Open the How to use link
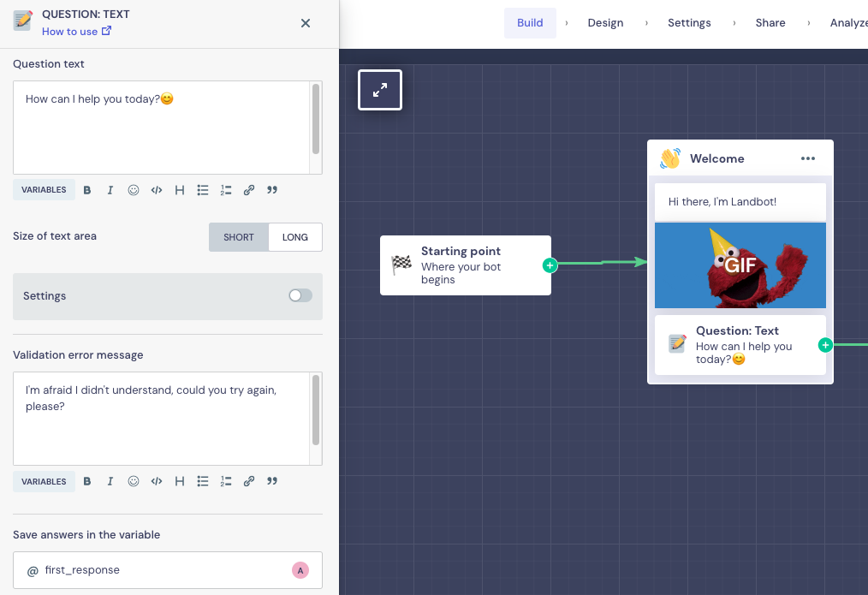The image size is (868, 595). pyautogui.click(x=76, y=32)
